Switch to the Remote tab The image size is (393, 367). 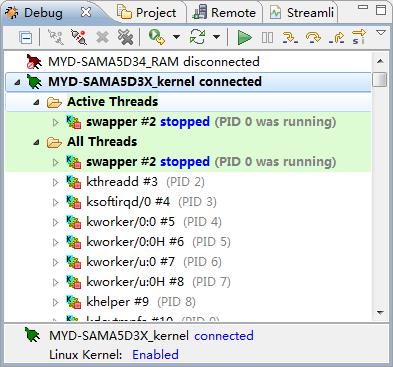pyautogui.click(x=225, y=13)
